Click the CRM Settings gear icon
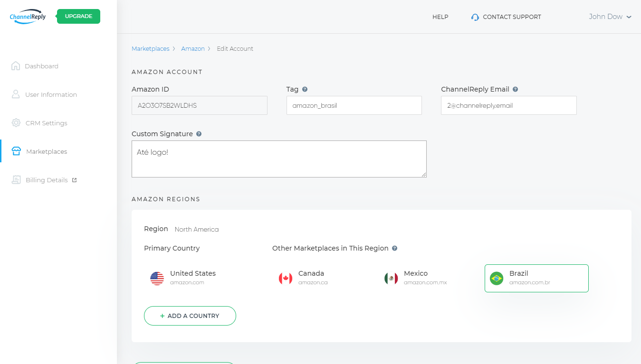Viewport: 641px width, 364px height. (16, 123)
